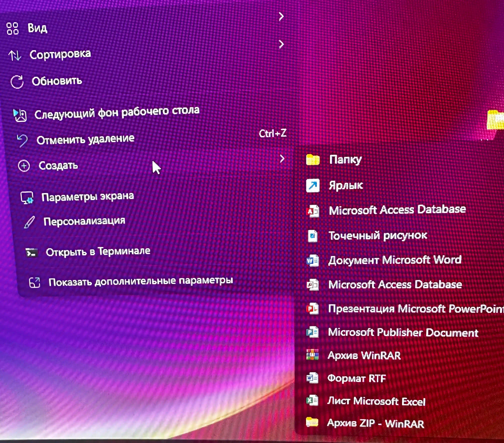Click the plus icon beside Создать
Viewport: 504px width, 443px height.
pos(24,166)
